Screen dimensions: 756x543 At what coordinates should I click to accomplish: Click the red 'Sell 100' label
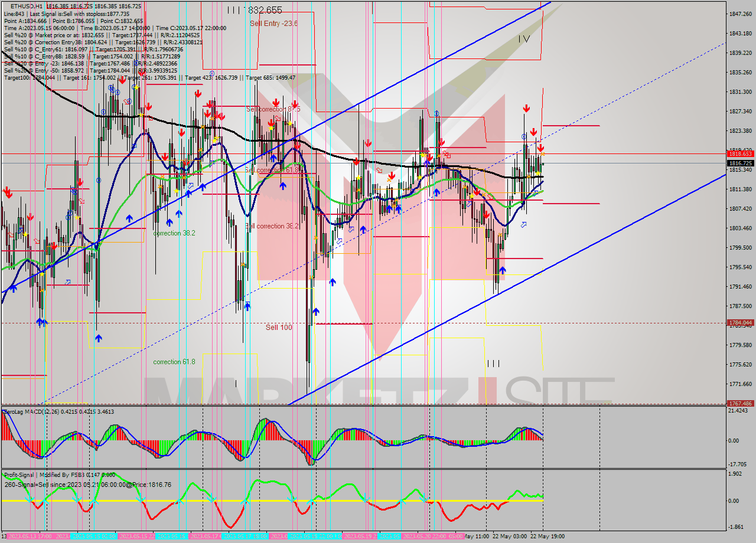tap(279, 327)
